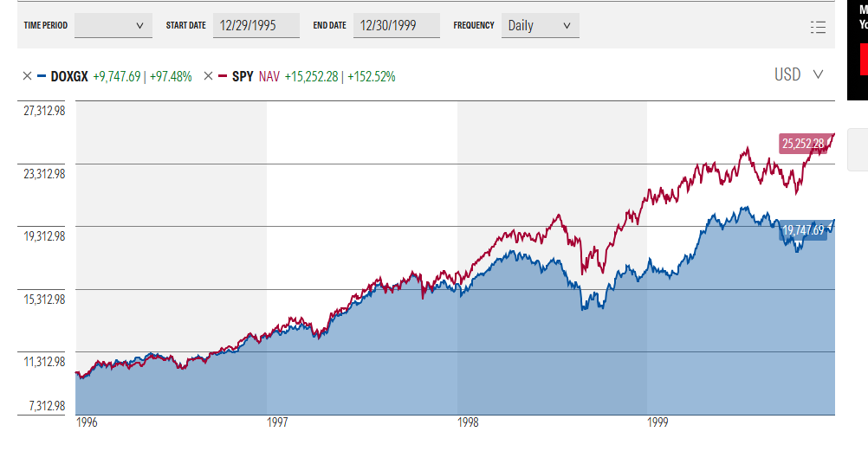
Task: Select the DOXGX ticker label
Action: (x=69, y=76)
